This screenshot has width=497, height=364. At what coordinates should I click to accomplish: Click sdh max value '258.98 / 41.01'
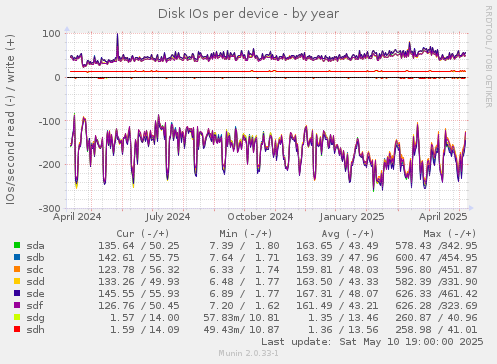click(x=436, y=330)
